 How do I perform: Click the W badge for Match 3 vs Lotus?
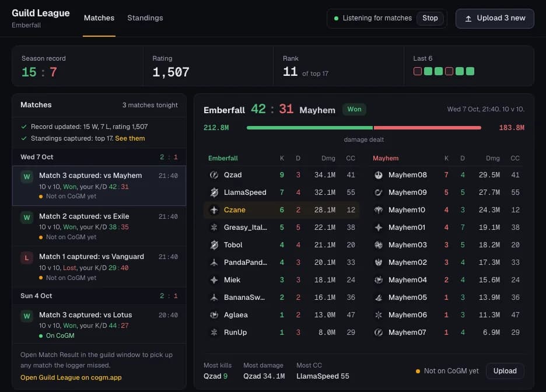(x=27, y=316)
